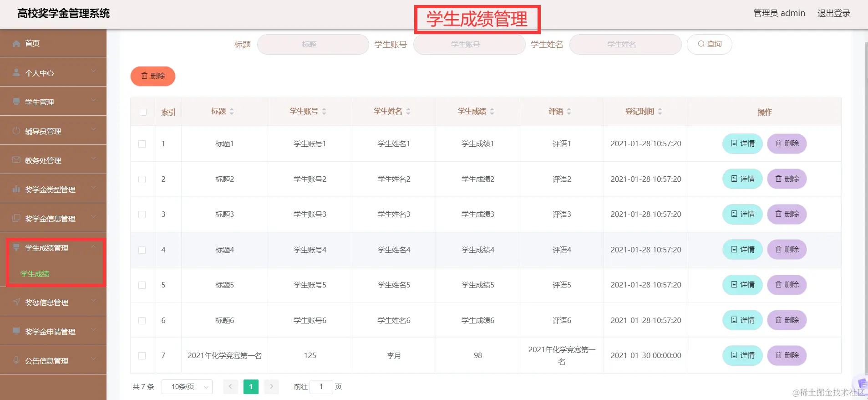Click the 查询 search button

710,44
